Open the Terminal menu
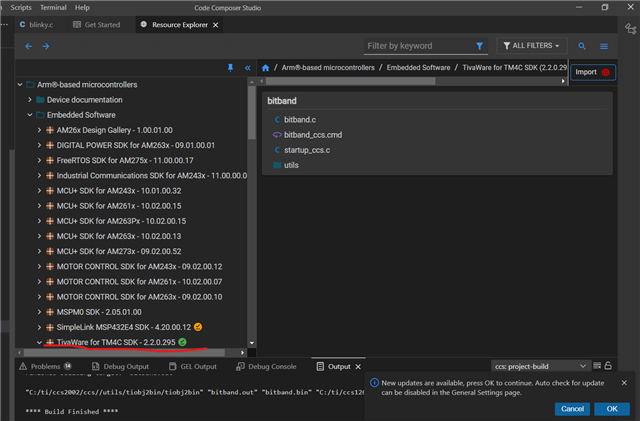Viewport: 640px width, 421px height. tap(53, 7)
